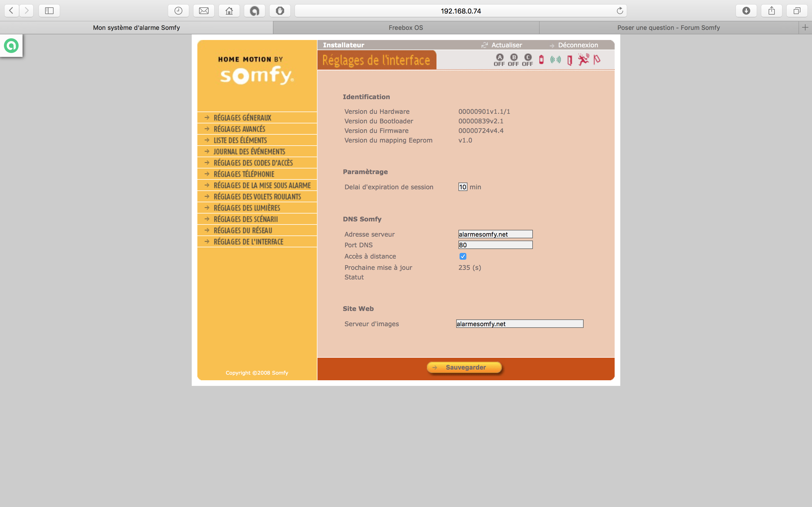Image resolution: width=812 pixels, height=507 pixels.
Task: Click the Adresse serveur input field
Action: [495, 234]
